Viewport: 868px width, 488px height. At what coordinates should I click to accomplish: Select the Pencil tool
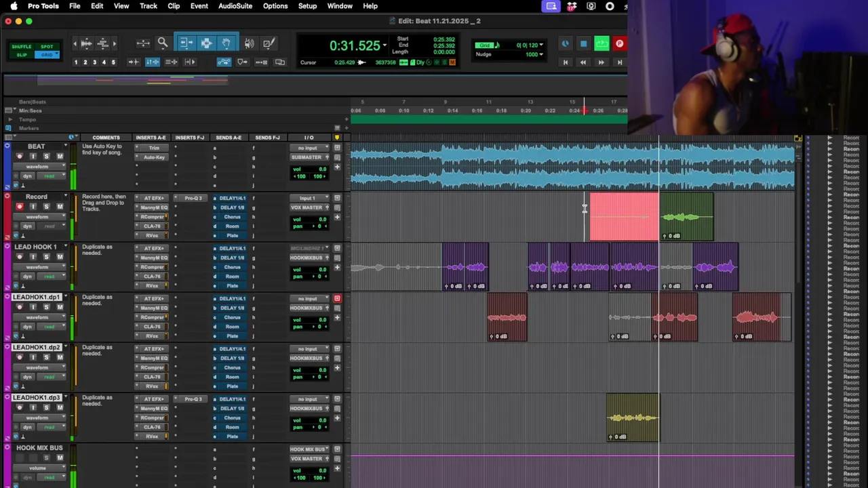[269, 43]
